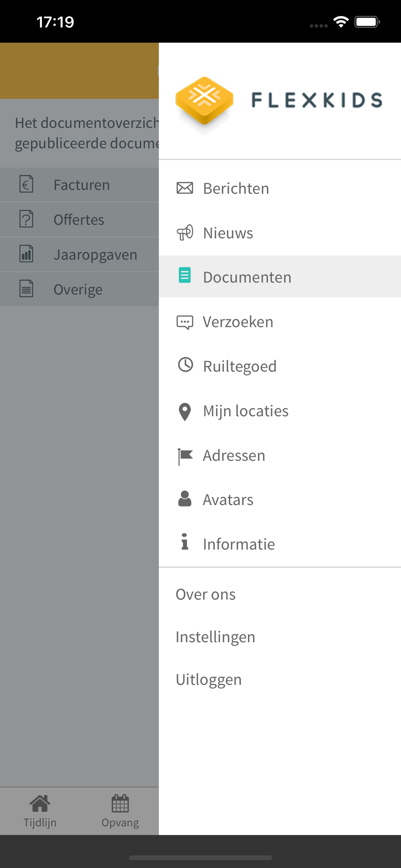Tap the speech bubble icon beside Verzoeken
Viewport: 401px width, 868px height.
click(185, 322)
